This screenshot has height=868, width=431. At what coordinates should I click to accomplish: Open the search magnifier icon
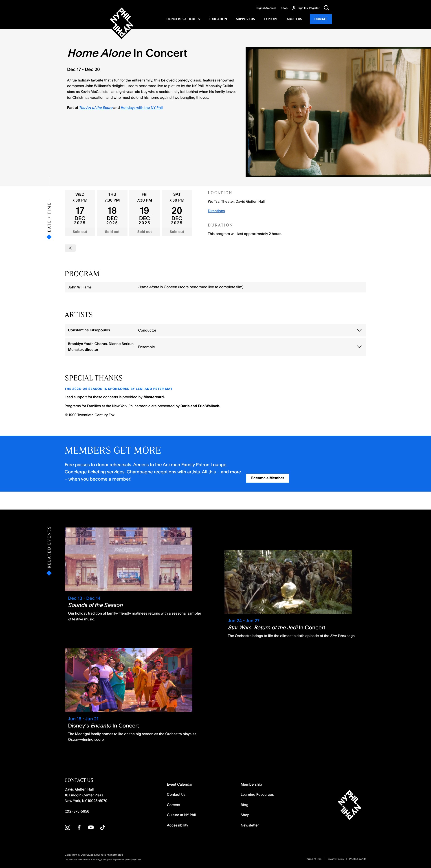pyautogui.click(x=326, y=8)
